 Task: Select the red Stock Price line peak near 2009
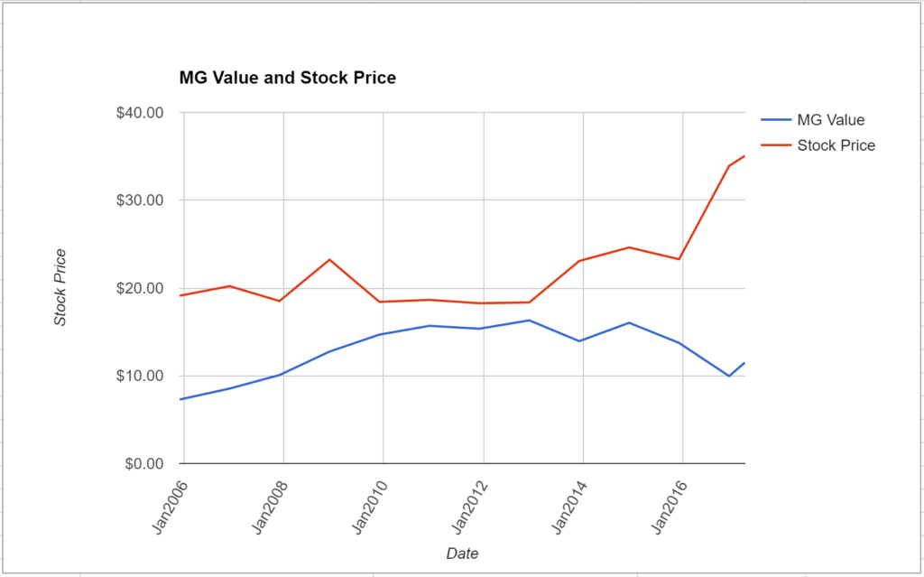pyautogui.click(x=330, y=259)
